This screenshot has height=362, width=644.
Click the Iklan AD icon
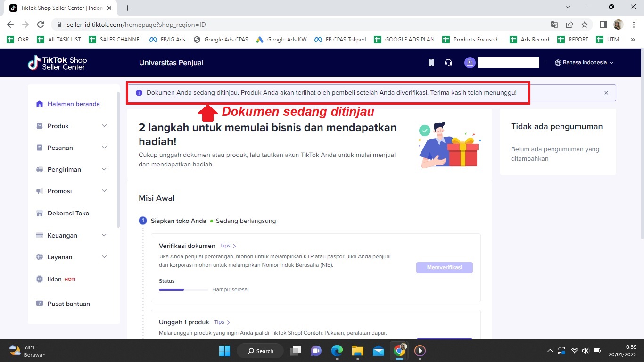point(40,279)
